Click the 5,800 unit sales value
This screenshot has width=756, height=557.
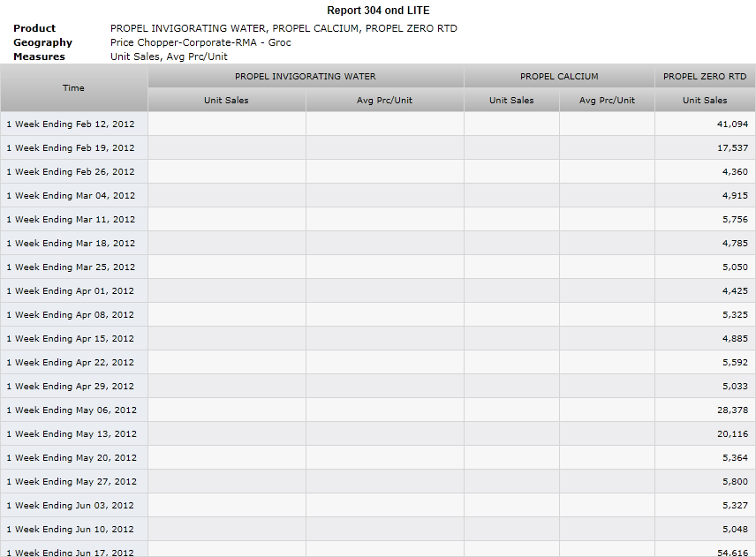(x=736, y=482)
